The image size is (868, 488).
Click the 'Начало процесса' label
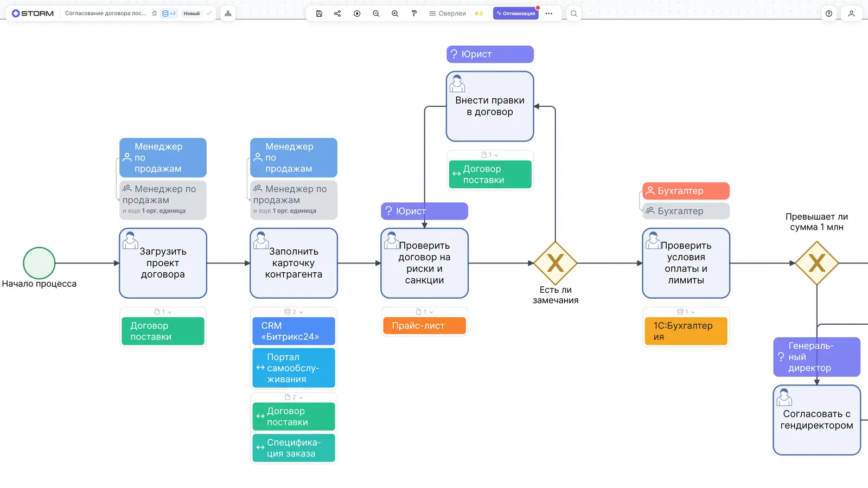39,284
